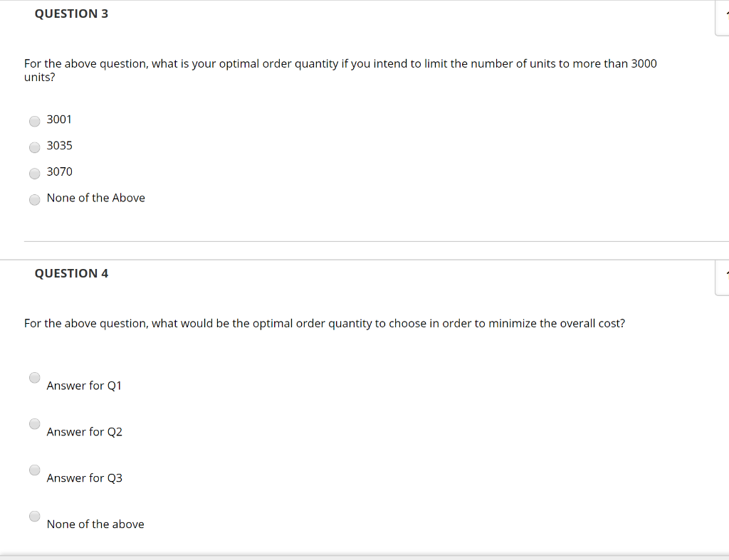This screenshot has height=560, width=729.
Task: Choose "None of the Above" for Question 3
Action: [34, 199]
